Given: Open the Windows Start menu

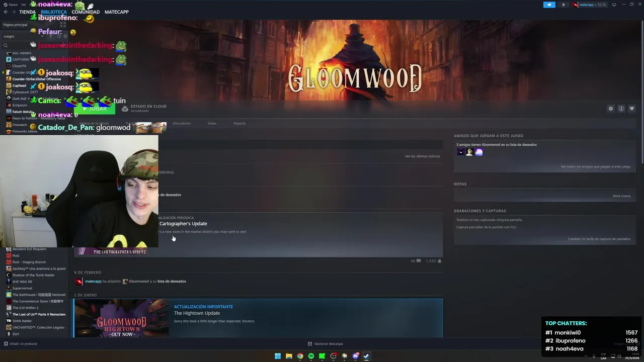Looking at the screenshot, I should tap(278, 356).
